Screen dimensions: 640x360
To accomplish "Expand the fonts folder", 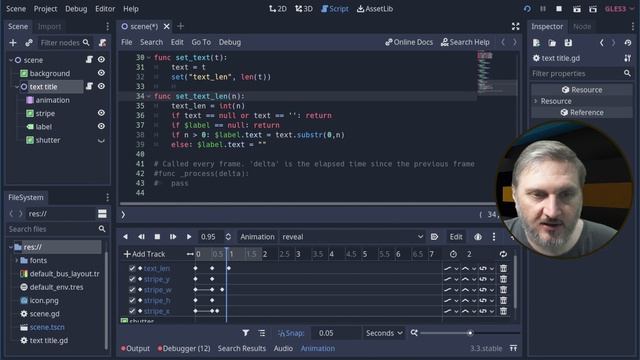I will (17, 260).
